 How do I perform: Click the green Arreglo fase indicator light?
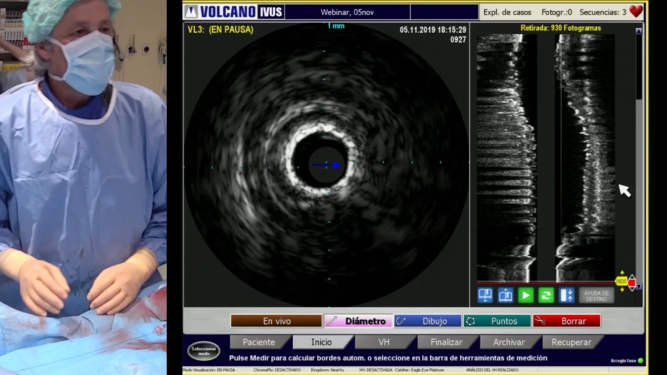641,361
